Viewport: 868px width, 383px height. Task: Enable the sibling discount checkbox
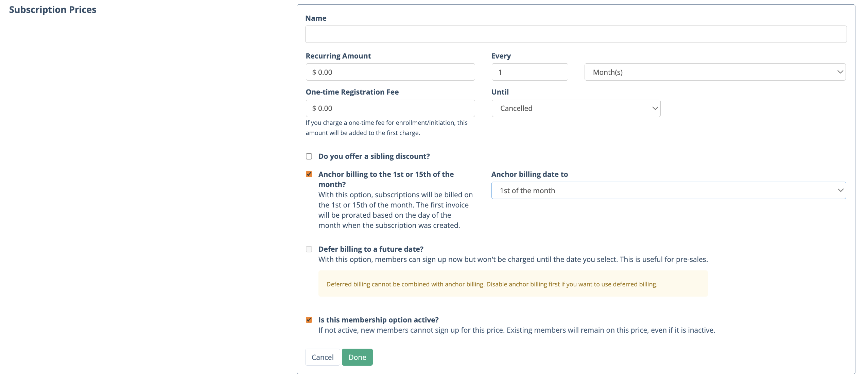point(309,156)
